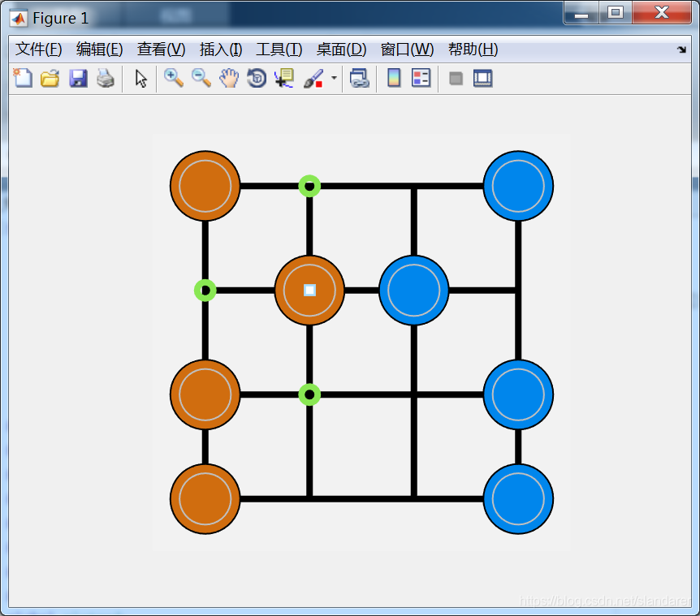The image size is (700, 616).
Task: Select the Edit Plot arrow tool
Action: click(141, 79)
